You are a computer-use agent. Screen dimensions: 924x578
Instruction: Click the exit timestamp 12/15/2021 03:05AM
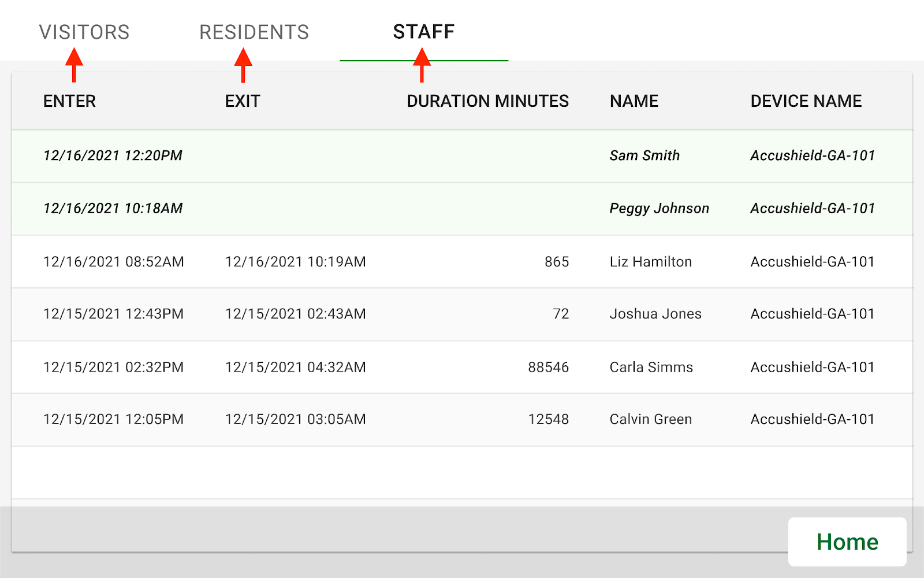click(x=295, y=420)
